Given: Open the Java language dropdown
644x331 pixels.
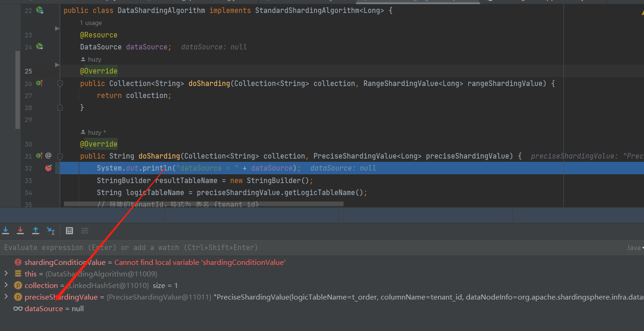Looking at the screenshot, I should [635, 247].
